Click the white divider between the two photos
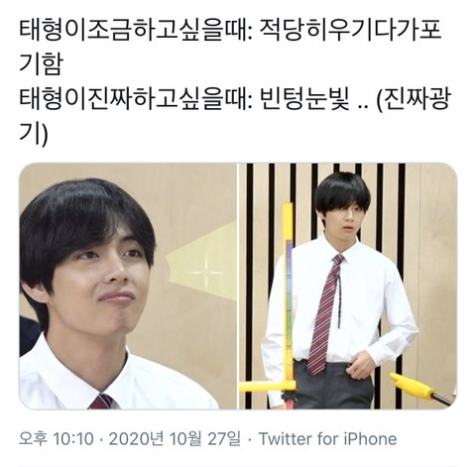 238,287
